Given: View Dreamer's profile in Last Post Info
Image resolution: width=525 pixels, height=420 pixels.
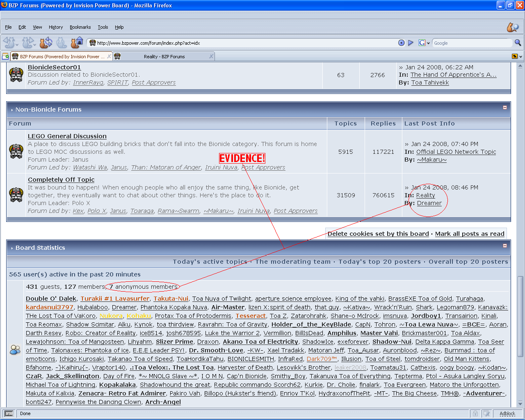Looking at the screenshot, I should [429, 203].
